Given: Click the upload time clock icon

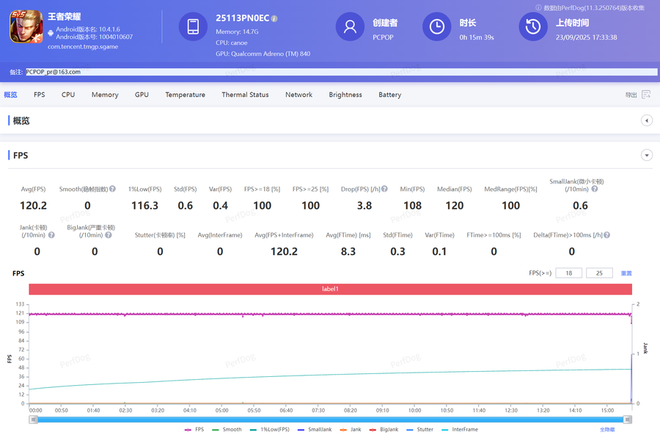Looking at the screenshot, I should tap(534, 27).
